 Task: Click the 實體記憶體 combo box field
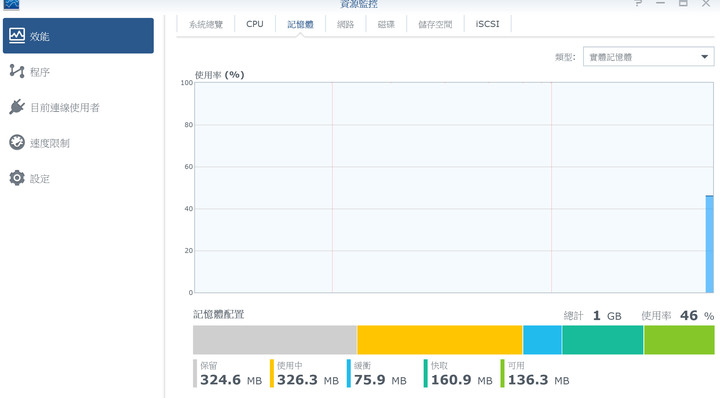[x=648, y=57]
